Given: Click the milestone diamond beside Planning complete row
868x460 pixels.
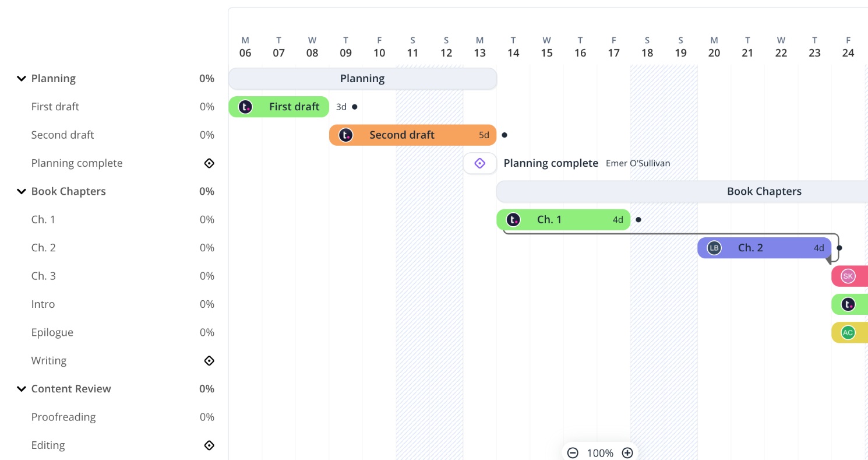Looking at the screenshot, I should (x=209, y=163).
